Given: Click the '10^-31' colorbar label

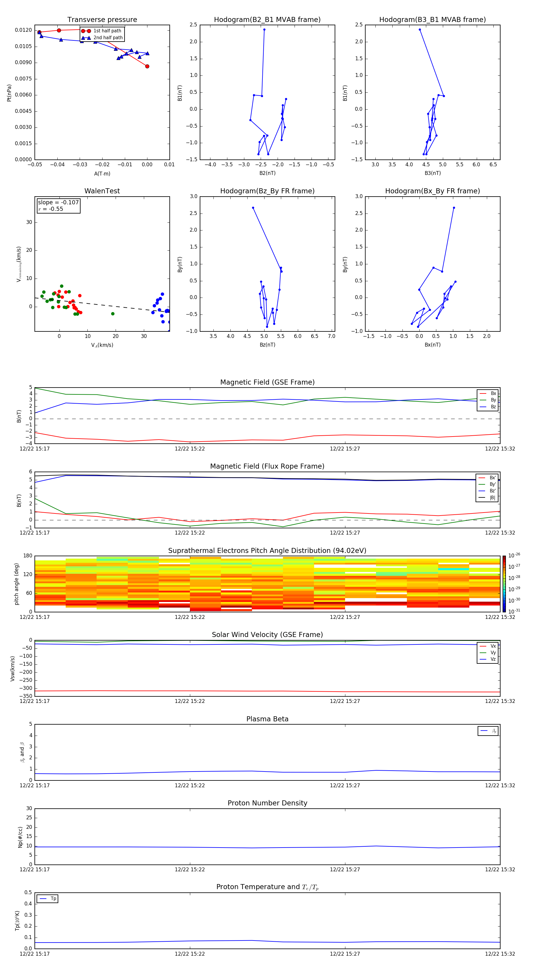Looking at the screenshot, I should pyautogui.click(x=514, y=611).
